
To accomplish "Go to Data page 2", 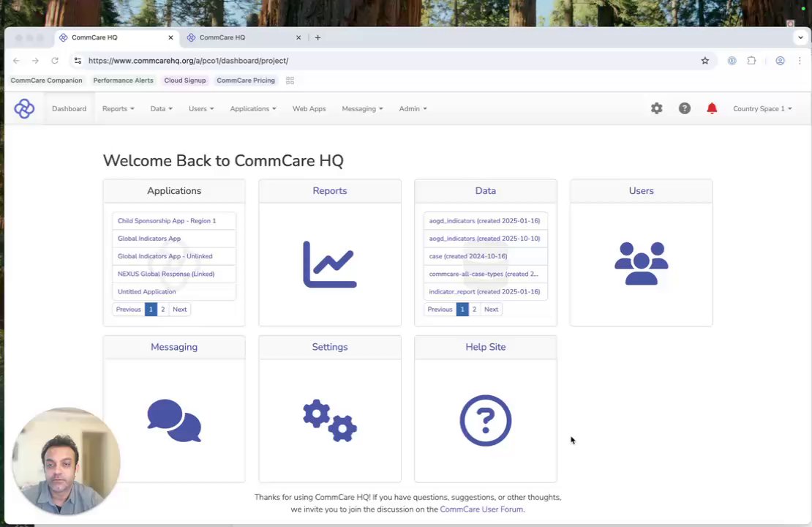I will pyautogui.click(x=474, y=310).
